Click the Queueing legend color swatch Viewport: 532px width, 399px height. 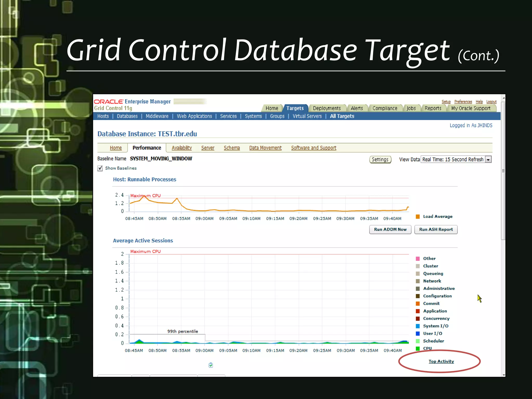tap(418, 274)
